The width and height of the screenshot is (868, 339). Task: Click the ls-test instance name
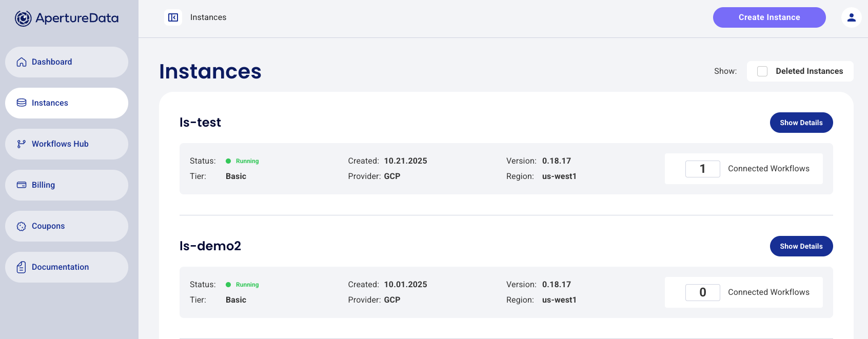click(x=200, y=123)
